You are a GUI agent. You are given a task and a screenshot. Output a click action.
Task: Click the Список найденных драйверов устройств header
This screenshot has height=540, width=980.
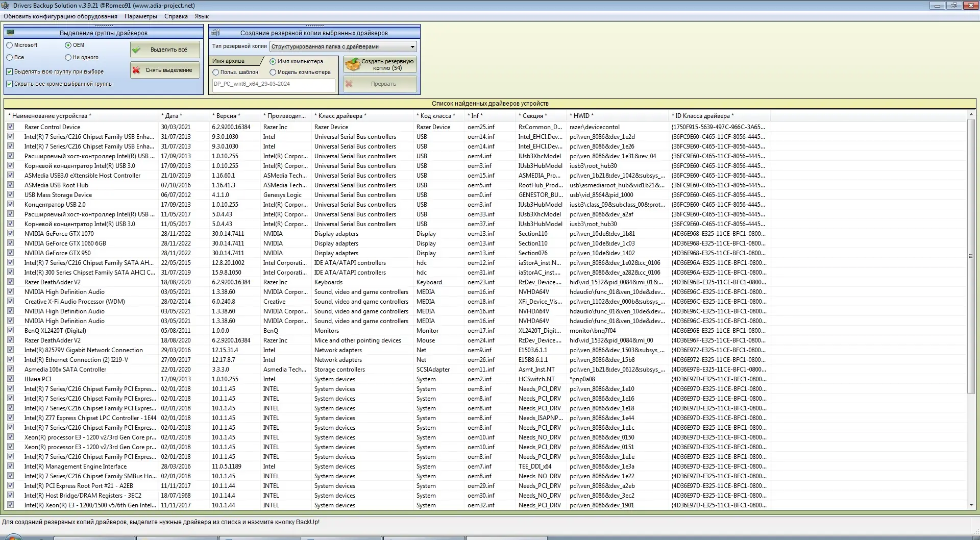click(490, 104)
